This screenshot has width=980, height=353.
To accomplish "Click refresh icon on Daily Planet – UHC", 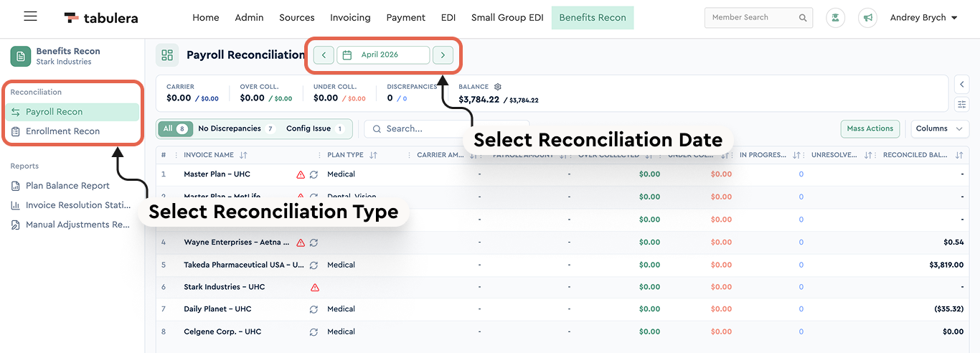I will 314,309.
